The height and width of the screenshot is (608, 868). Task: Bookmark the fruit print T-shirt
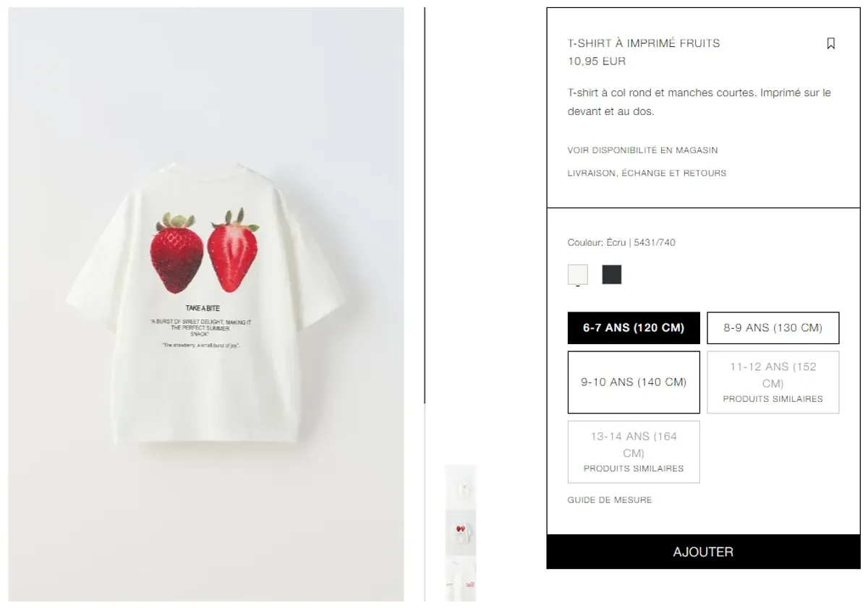tap(830, 43)
